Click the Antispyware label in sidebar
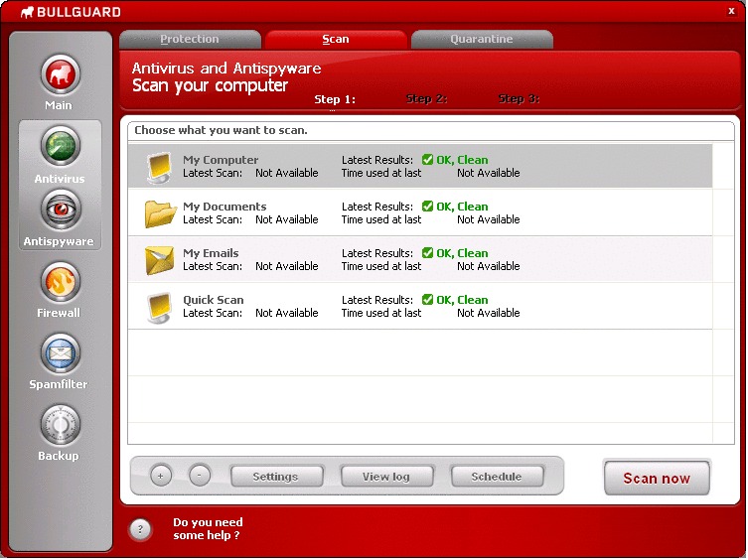Viewport: 748px width, 560px height. coord(59,241)
